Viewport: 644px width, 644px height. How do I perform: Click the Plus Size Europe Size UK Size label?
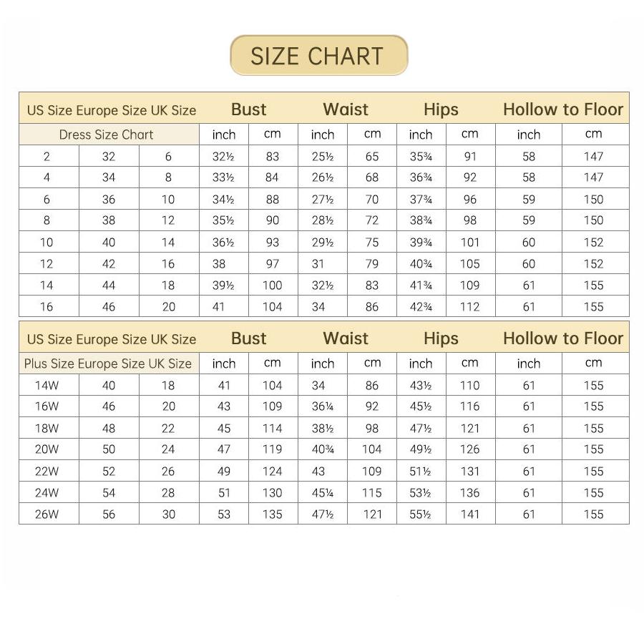108,364
